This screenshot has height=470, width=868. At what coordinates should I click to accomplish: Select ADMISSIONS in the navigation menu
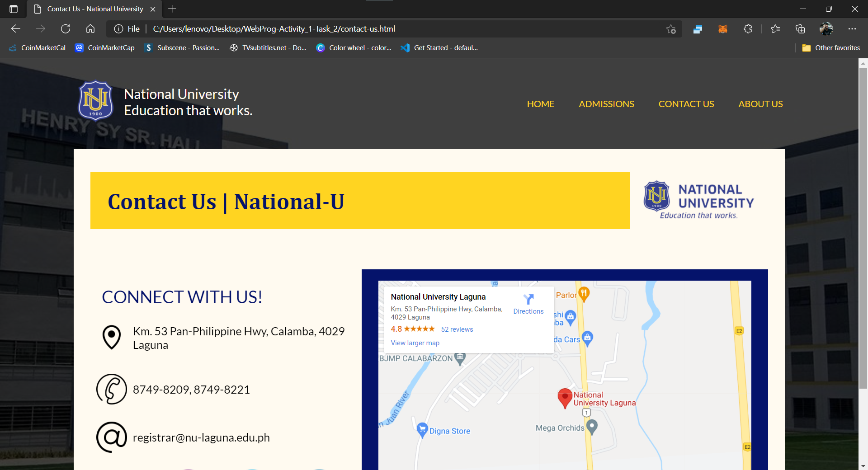(x=606, y=104)
